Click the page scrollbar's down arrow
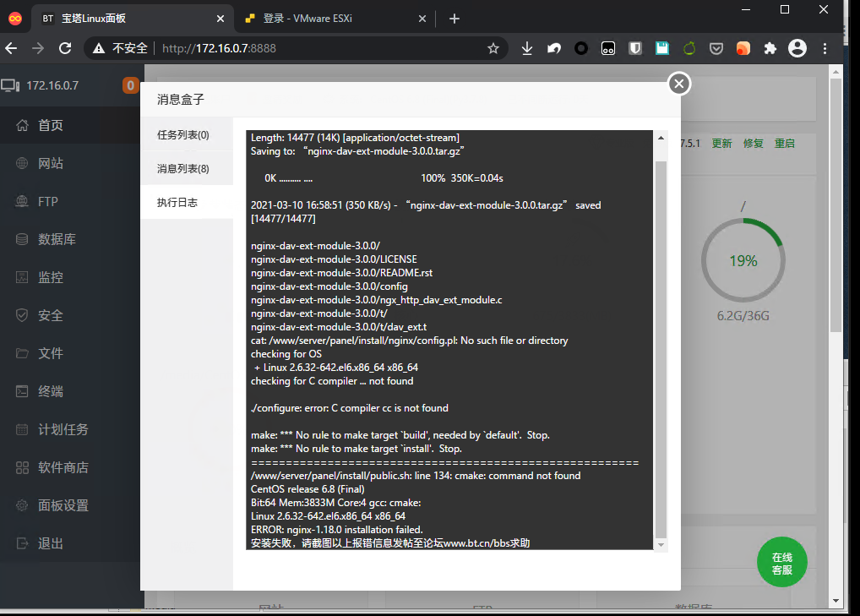 (x=836, y=601)
